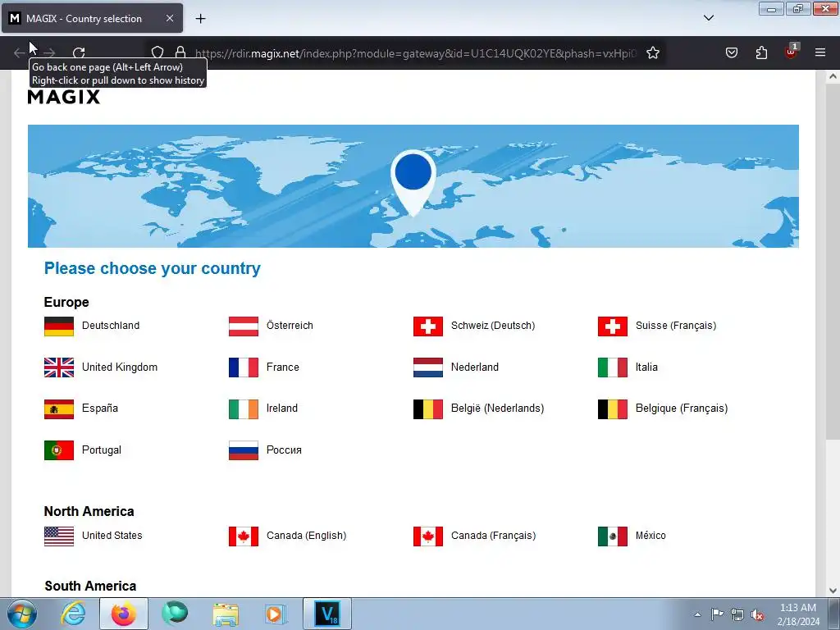
Task: Open the media player taskbar icon
Action: (x=276, y=614)
